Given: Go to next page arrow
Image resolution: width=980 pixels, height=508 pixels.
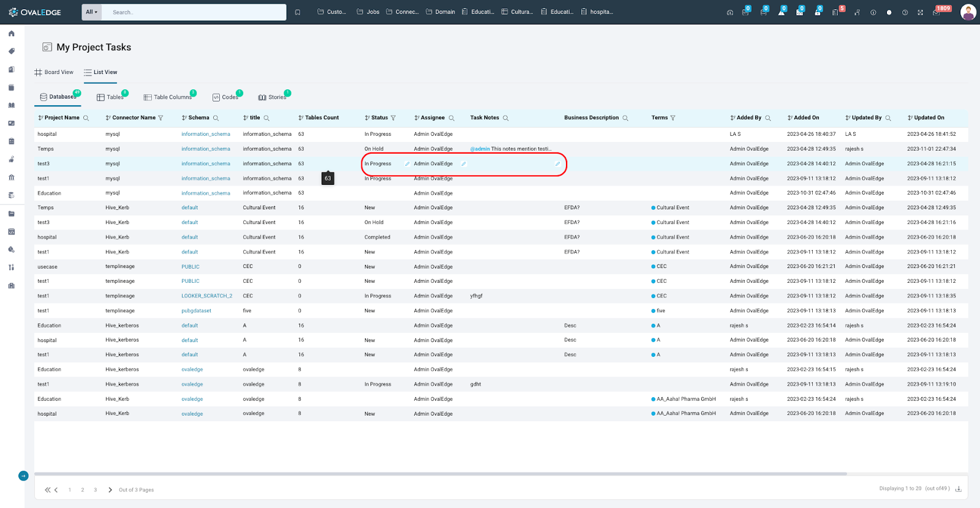Looking at the screenshot, I should 110,490.
